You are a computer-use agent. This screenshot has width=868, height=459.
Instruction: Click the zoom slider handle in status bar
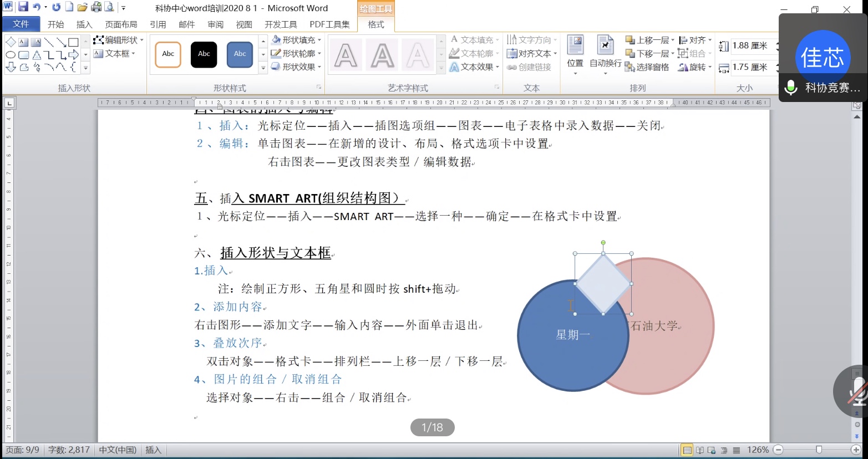coord(819,450)
